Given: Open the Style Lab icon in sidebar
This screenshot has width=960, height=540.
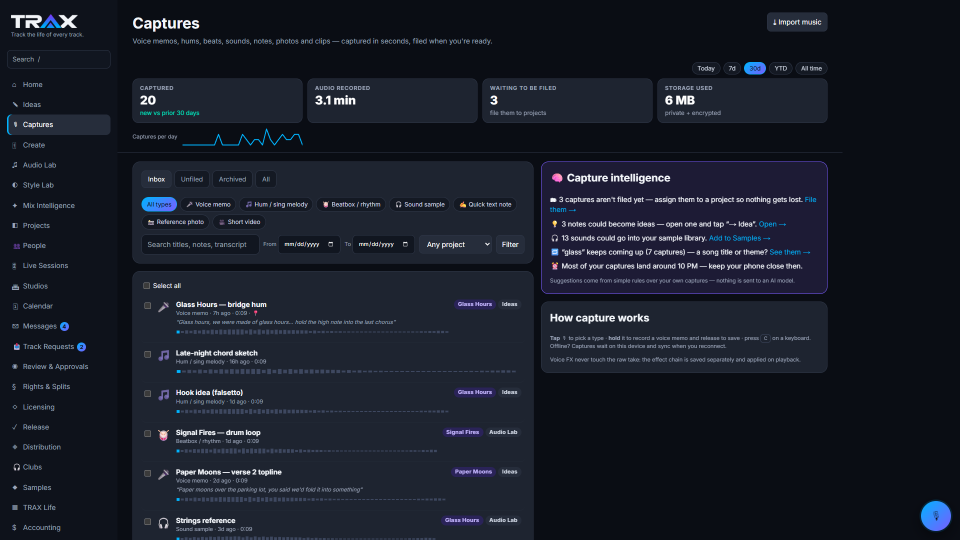Looking at the screenshot, I should pyautogui.click(x=15, y=186).
